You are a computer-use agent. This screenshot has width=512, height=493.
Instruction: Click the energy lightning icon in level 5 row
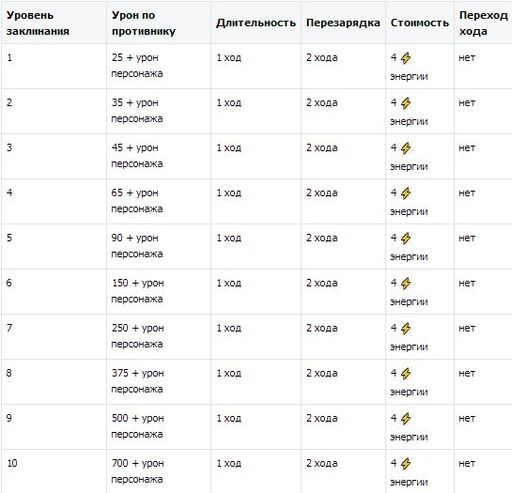(x=406, y=239)
